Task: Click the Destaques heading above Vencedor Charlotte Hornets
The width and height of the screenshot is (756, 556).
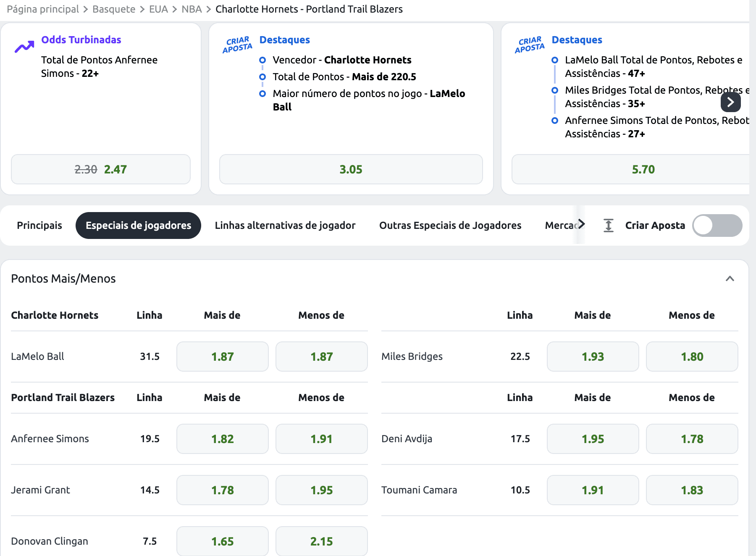Action: pos(285,40)
